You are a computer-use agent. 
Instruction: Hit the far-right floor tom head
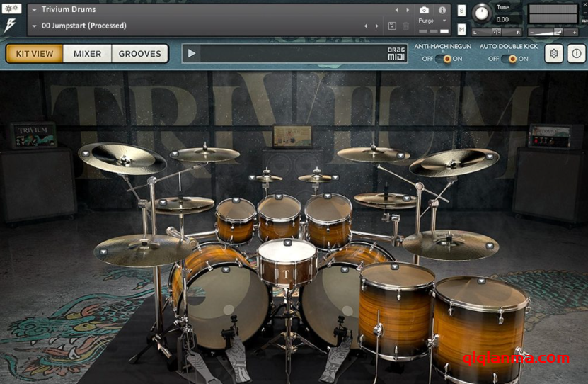click(480, 293)
